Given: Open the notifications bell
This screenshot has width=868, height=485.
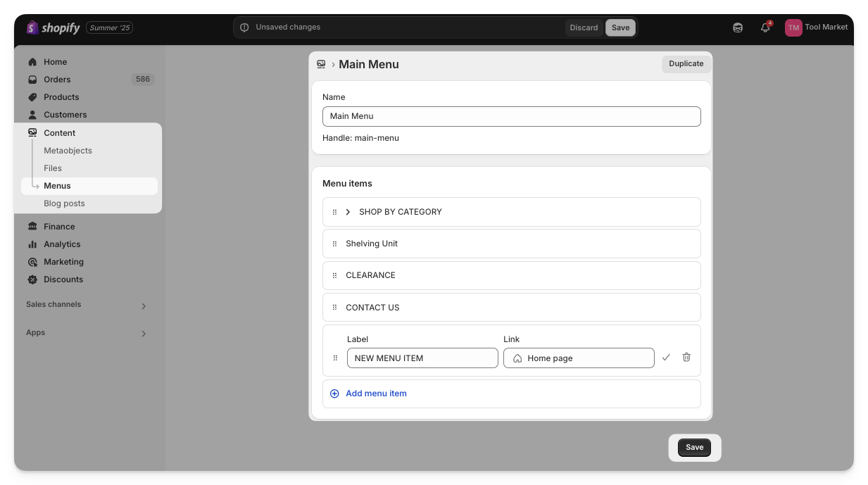Looking at the screenshot, I should point(765,27).
